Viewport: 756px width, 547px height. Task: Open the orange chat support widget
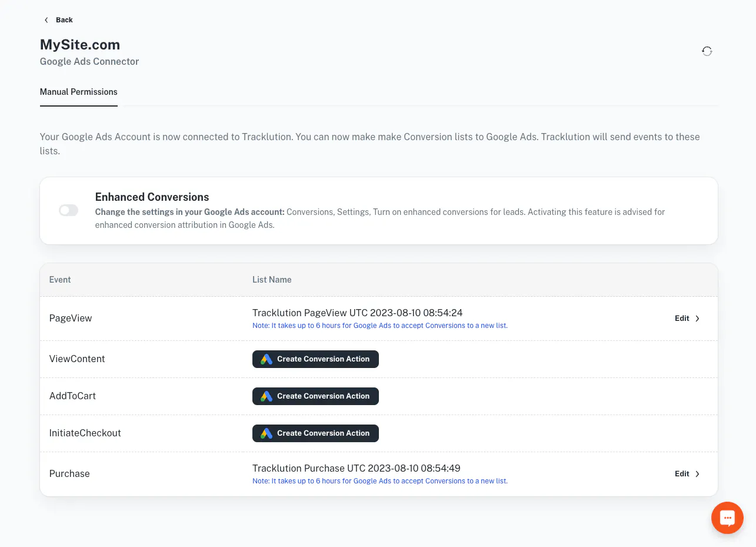click(727, 518)
